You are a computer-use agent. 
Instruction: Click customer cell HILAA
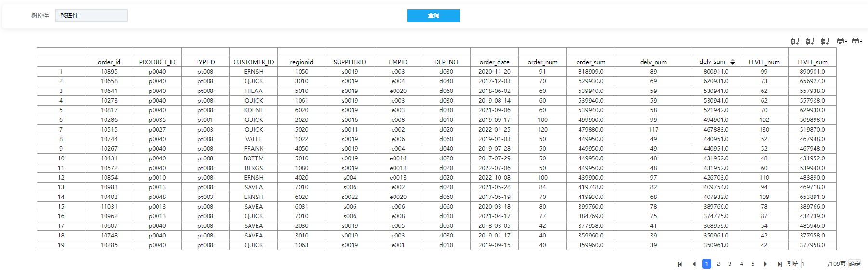point(253,91)
